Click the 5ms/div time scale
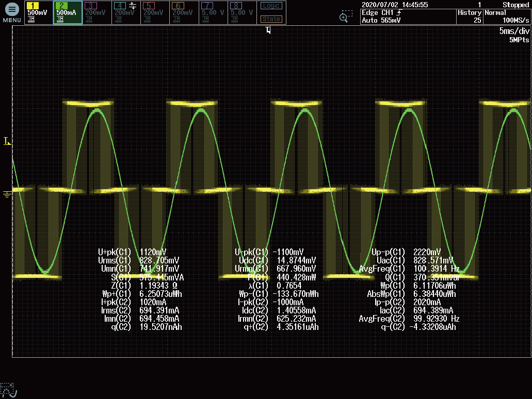The width and height of the screenshot is (532, 399). pyautogui.click(x=514, y=31)
